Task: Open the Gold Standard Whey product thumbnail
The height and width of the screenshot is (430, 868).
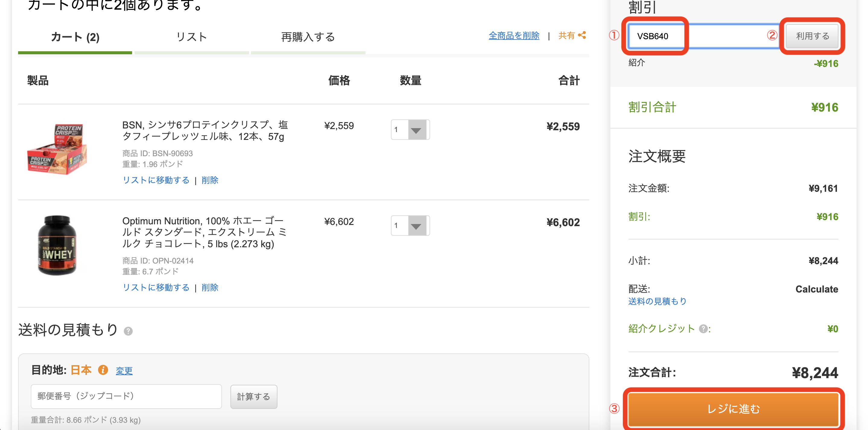Action: 57,245
